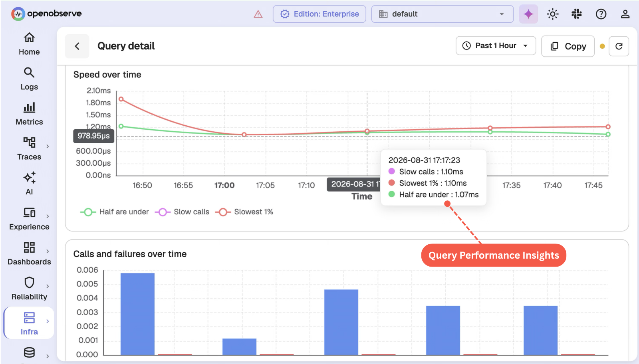Open the Dashboards section

tap(29, 254)
